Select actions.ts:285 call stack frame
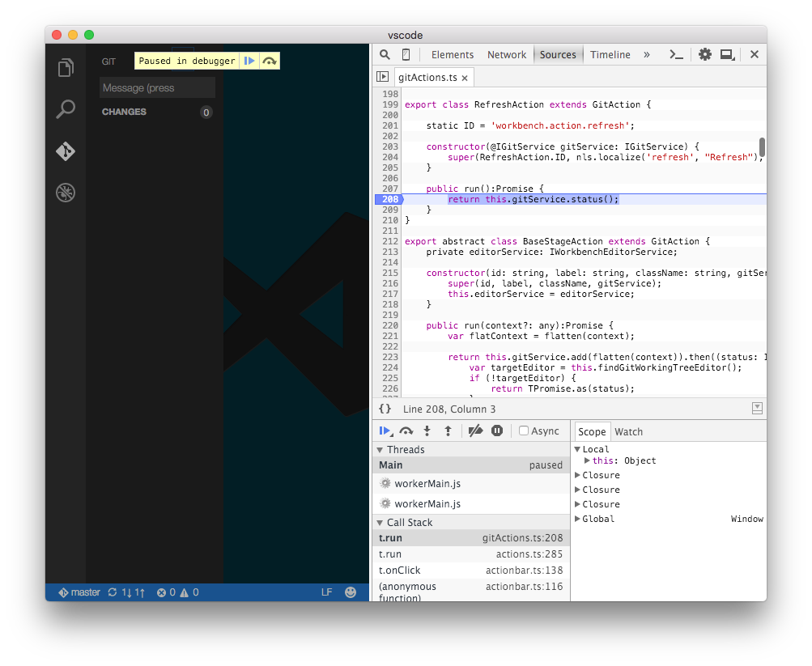The height and width of the screenshot is (666, 812). [x=470, y=554]
